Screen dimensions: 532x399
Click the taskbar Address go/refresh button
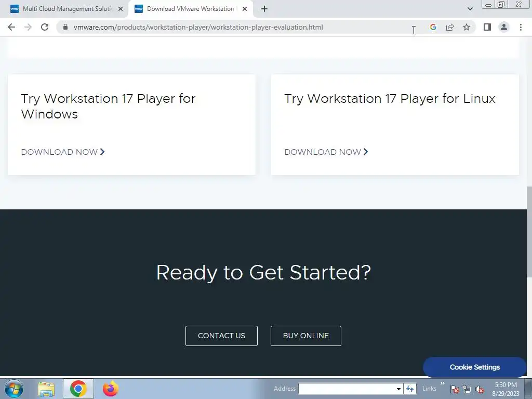[410, 389]
